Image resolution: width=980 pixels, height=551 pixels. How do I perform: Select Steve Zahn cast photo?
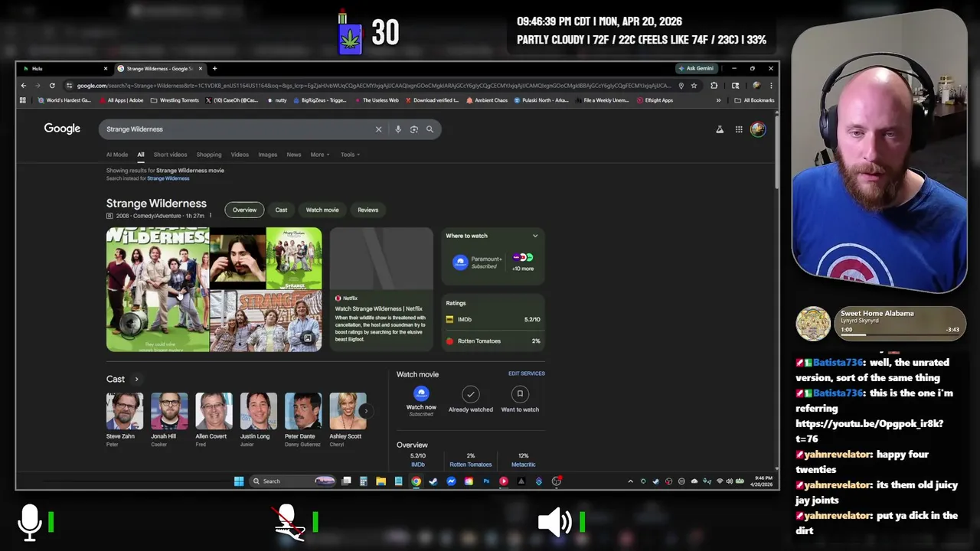(x=124, y=411)
